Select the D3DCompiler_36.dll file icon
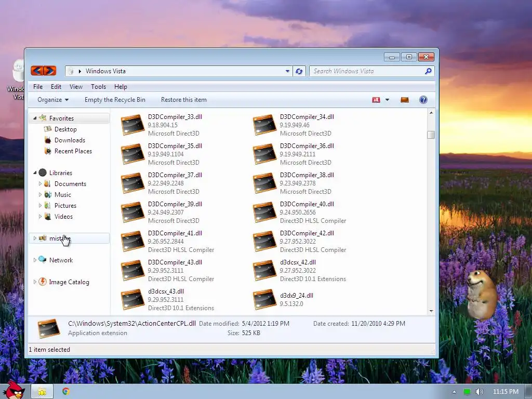This screenshot has width=532, height=399. click(x=264, y=154)
